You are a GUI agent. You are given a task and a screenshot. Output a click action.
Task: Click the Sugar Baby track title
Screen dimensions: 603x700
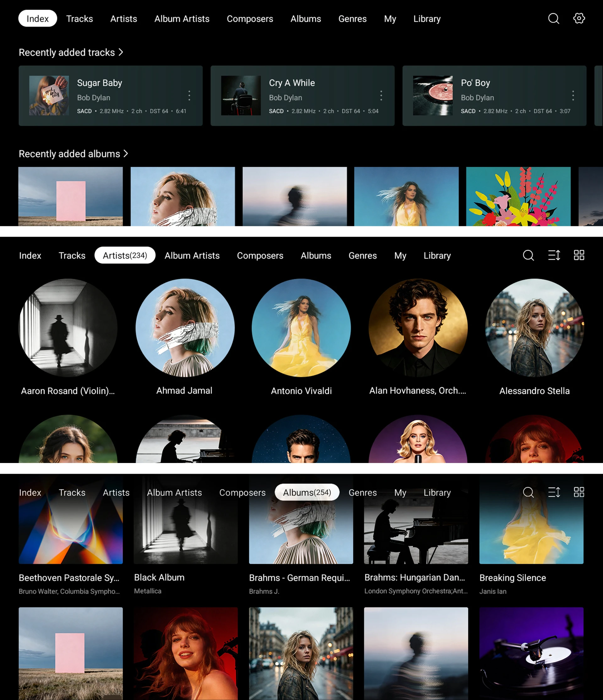(99, 83)
